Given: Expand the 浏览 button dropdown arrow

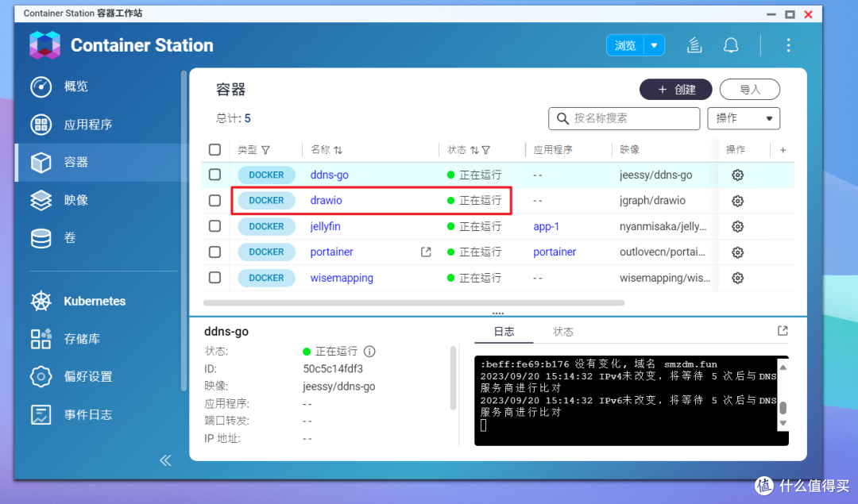Looking at the screenshot, I should (655, 45).
